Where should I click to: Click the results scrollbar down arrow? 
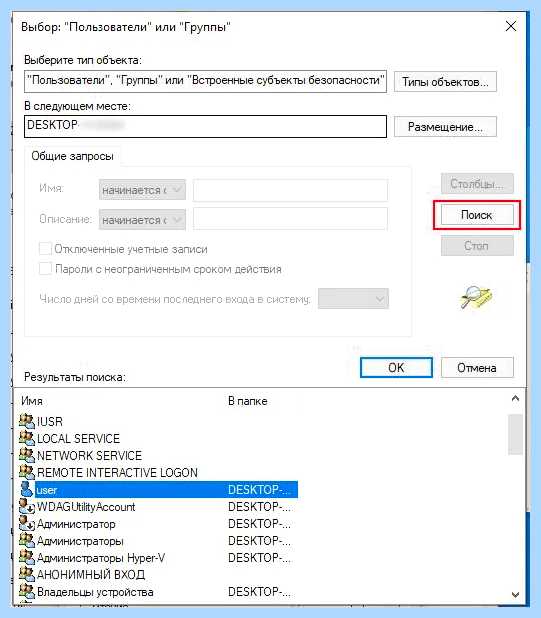[x=515, y=594]
